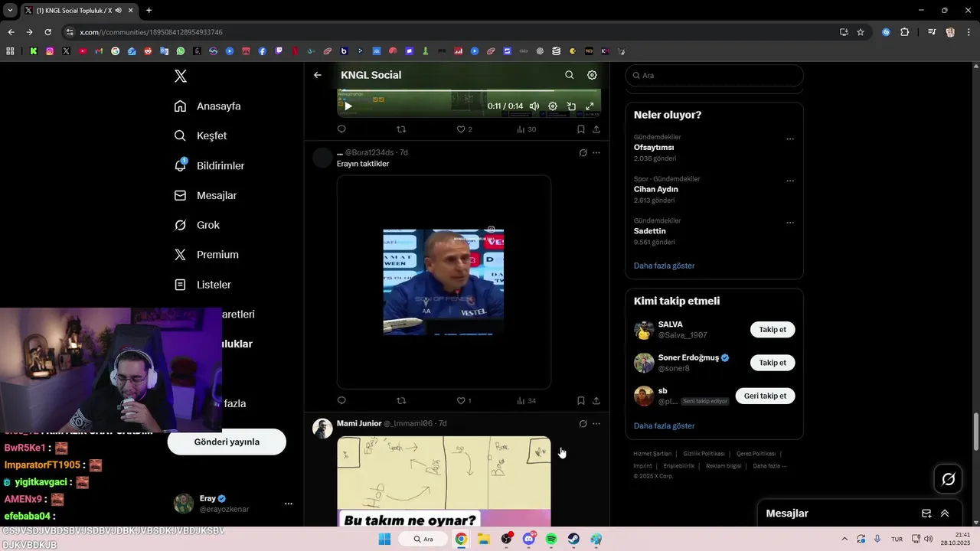This screenshot has width=980, height=551.
Task: View analytics for the post with 34 views
Action: point(527,400)
